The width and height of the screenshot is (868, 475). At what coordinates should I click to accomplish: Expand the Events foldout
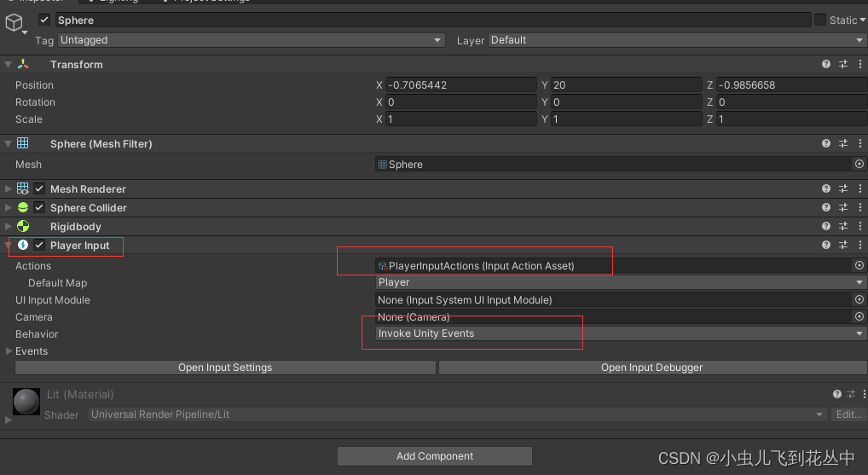(x=9, y=351)
